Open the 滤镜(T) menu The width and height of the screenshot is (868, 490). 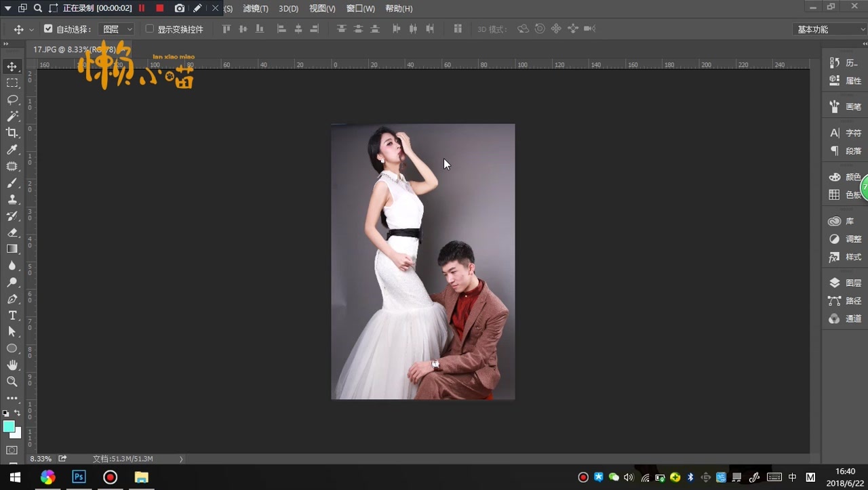click(x=256, y=9)
